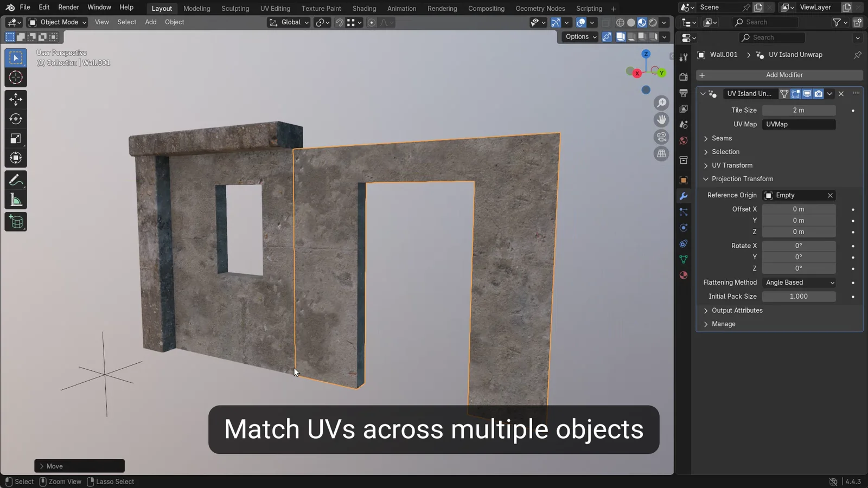Clear the Empty reference origin with the X

click(830, 195)
